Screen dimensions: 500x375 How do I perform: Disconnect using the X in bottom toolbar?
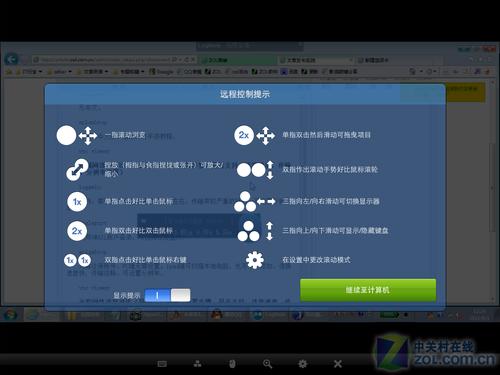coord(338,364)
